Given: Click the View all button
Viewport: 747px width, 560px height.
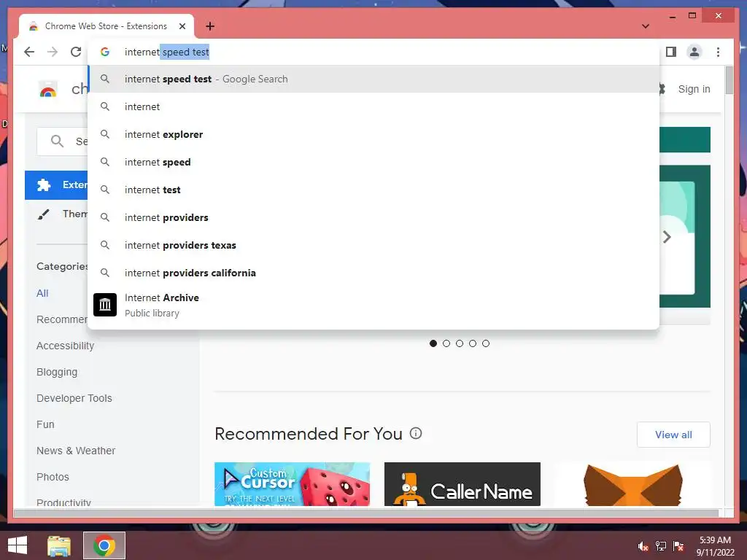Looking at the screenshot, I should click(x=673, y=435).
